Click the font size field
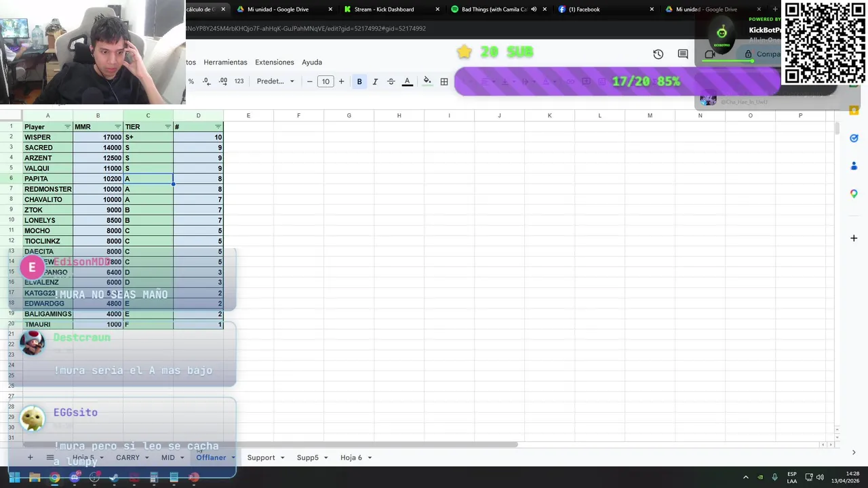 [325, 81]
